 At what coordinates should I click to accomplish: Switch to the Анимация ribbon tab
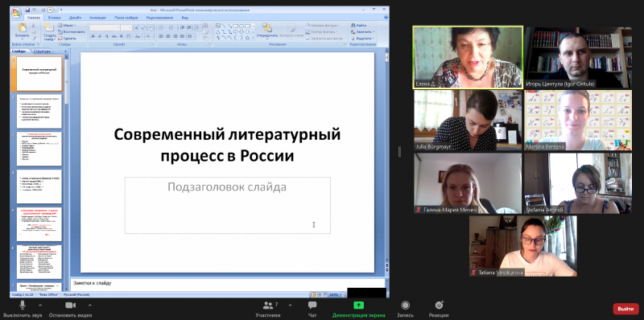(97, 18)
